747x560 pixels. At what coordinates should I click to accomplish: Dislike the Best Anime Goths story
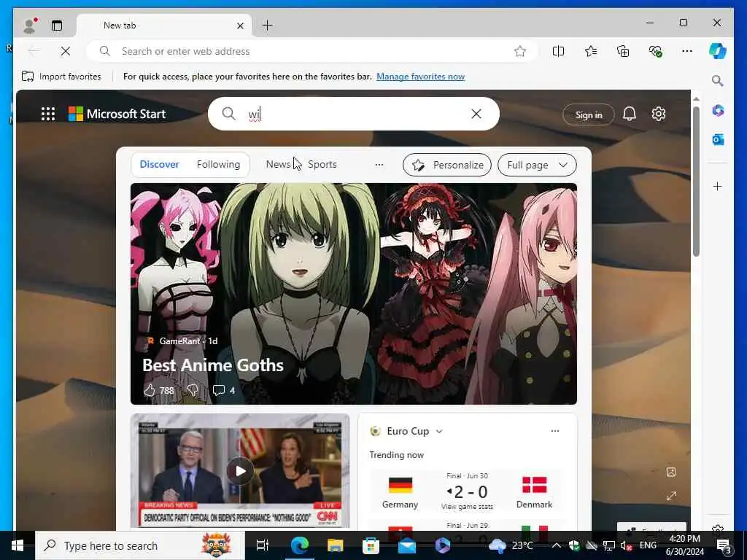pyautogui.click(x=193, y=391)
